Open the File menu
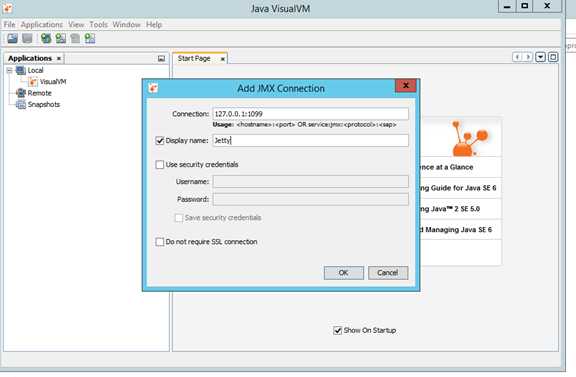The height and width of the screenshot is (377, 576). click(10, 25)
